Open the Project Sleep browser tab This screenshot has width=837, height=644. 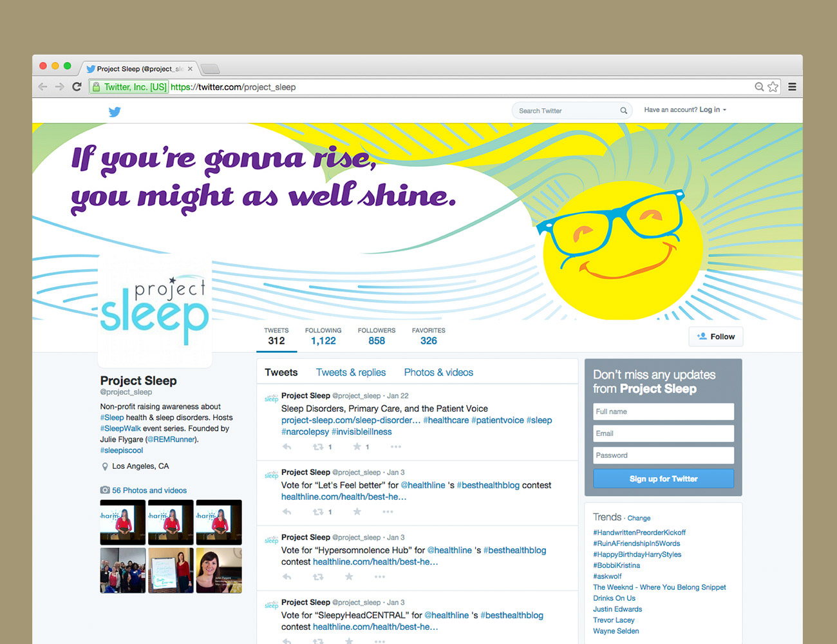coord(140,69)
